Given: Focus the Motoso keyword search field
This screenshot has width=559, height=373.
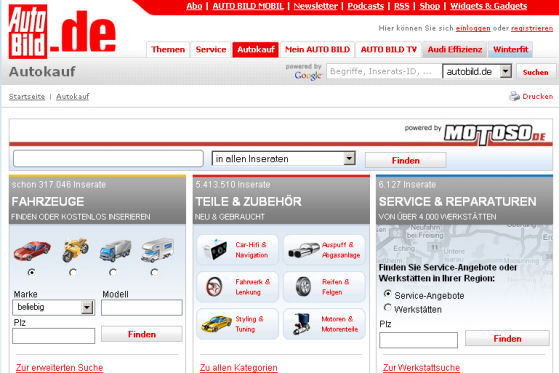Looking at the screenshot, I should (x=108, y=158).
